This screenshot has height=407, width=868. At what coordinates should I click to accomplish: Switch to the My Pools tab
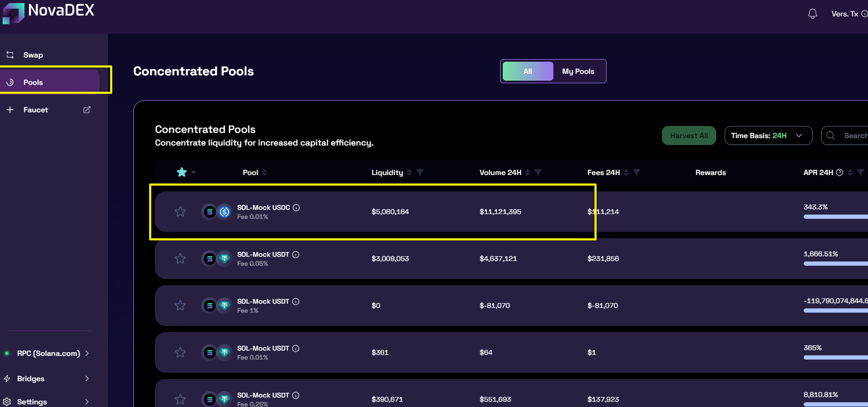click(x=578, y=71)
